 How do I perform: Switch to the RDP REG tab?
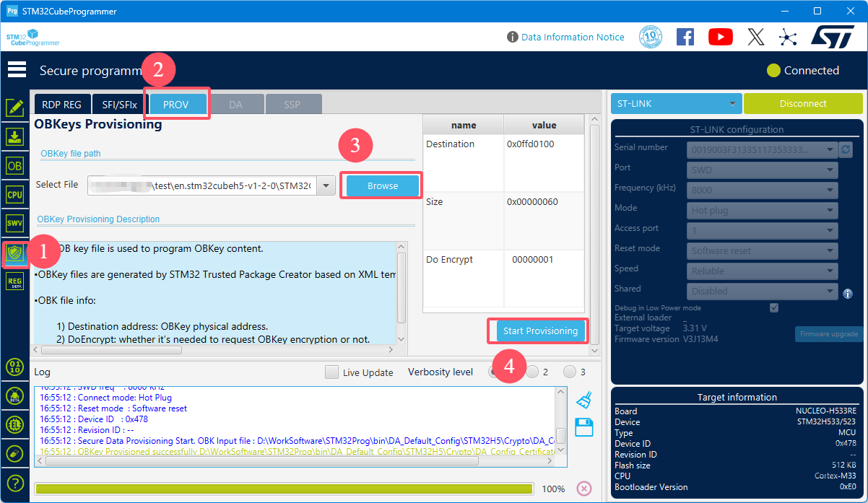62,105
